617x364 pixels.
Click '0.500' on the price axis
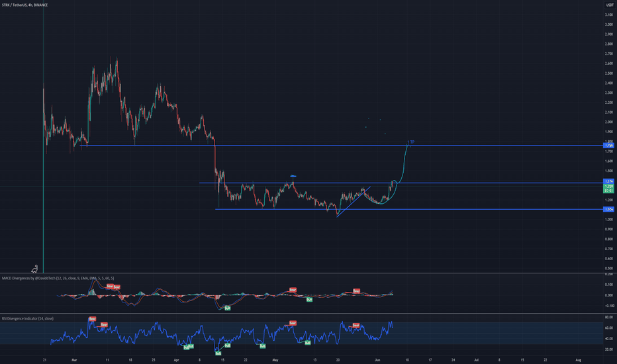click(609, 269)
